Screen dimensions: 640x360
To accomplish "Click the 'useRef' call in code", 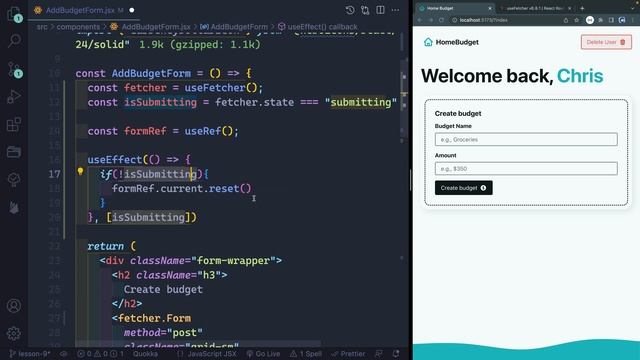I will (202, 131).
